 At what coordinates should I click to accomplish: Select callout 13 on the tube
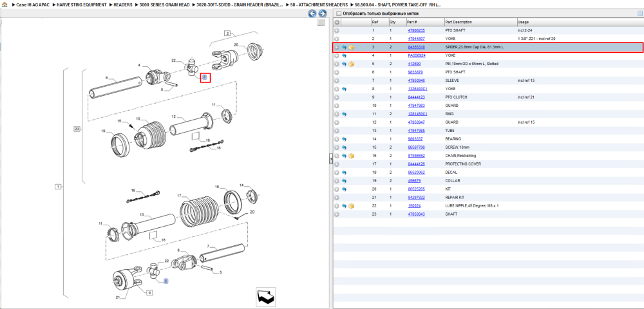click(141, 214)
